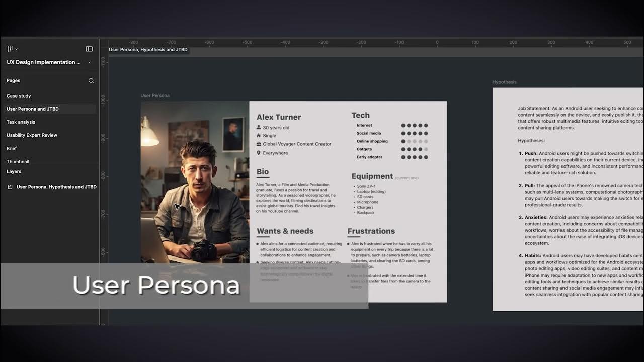Click the search icon in Pages
Viewport: 644px width, 362px height.
pyautogui.click(x=91, y=81)
